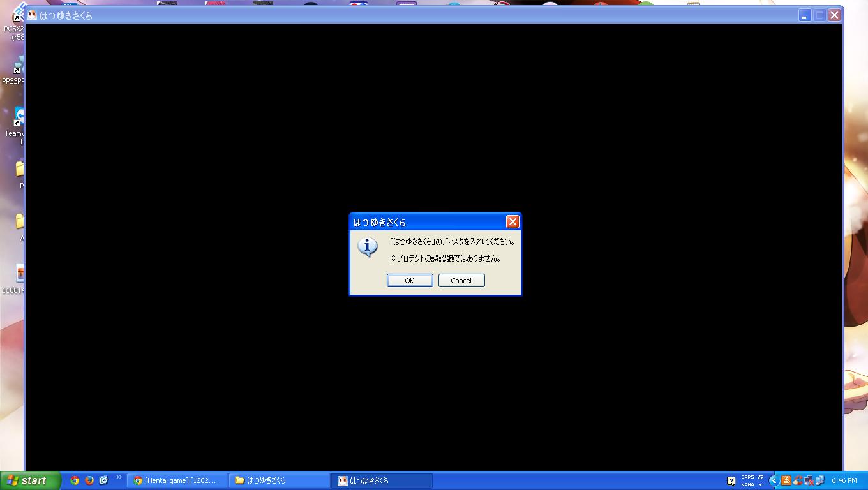The image size is (868, 490).
Task: Expand hidden system tray icons
Action: (774, 480)
